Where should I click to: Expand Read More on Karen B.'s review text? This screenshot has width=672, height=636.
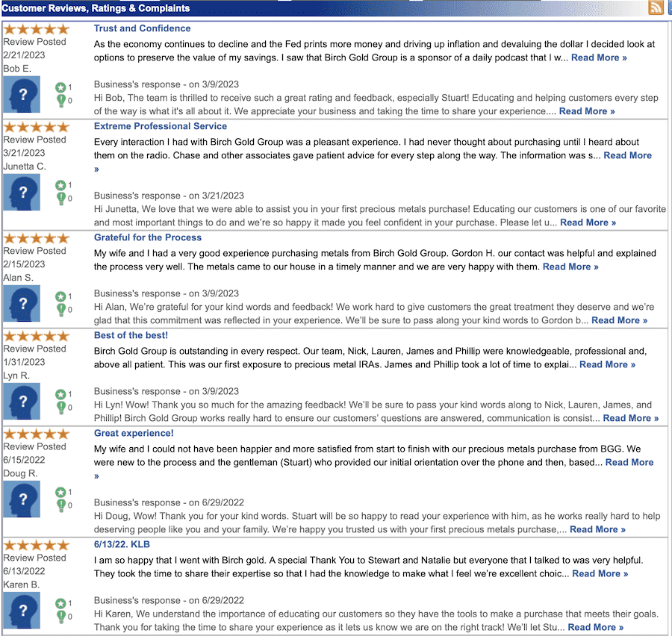click(600, 573)
